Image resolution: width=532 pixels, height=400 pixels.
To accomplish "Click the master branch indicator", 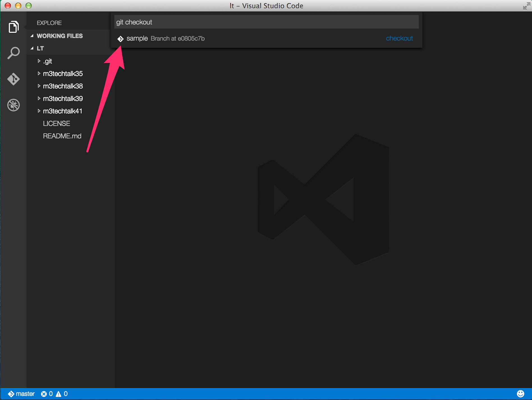I will coord(22,394).
